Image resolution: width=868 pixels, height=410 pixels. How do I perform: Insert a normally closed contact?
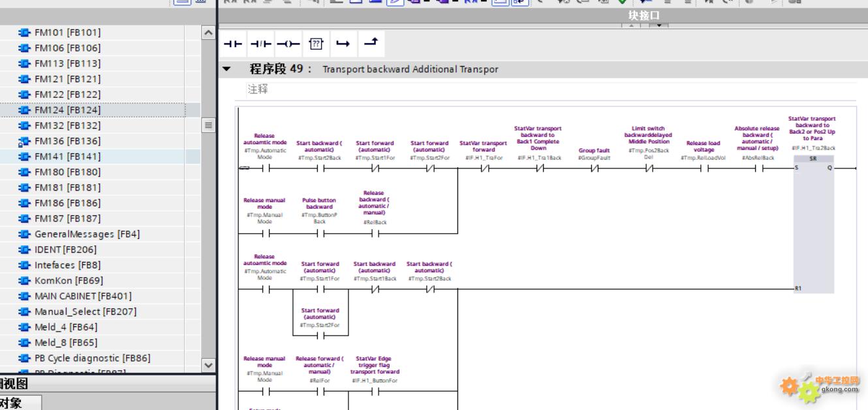click(x=260, y=44)
